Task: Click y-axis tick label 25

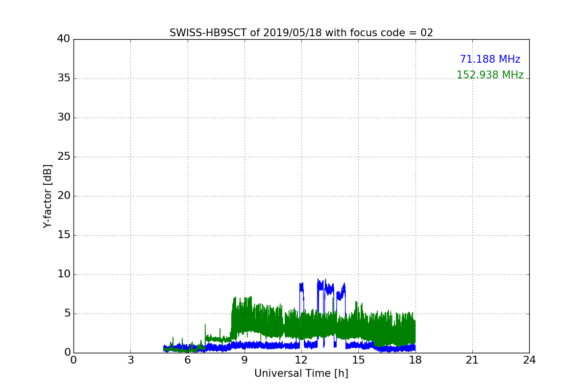Action: coord(64,157)
